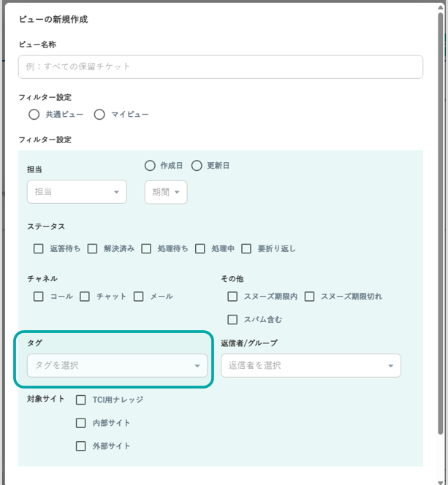Select the マイビュー radio button
The width and height of the screenshot is (448, 485).
[99, 115]
